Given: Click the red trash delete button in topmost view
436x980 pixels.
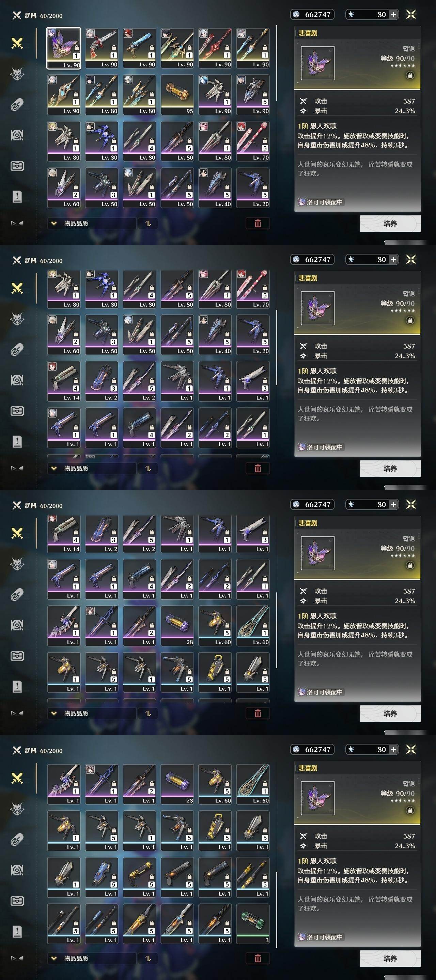Looking at the screenshot, I should pos(258,223).
